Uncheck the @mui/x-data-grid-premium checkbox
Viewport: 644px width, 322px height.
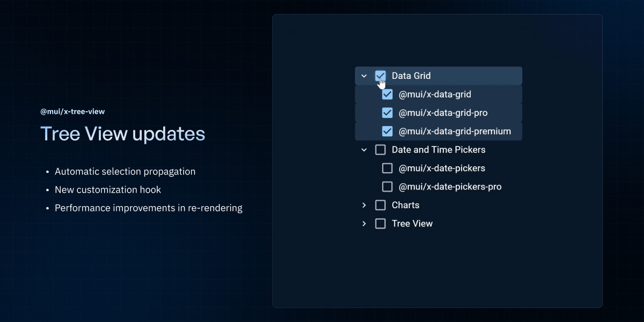(x=387, y=131)
